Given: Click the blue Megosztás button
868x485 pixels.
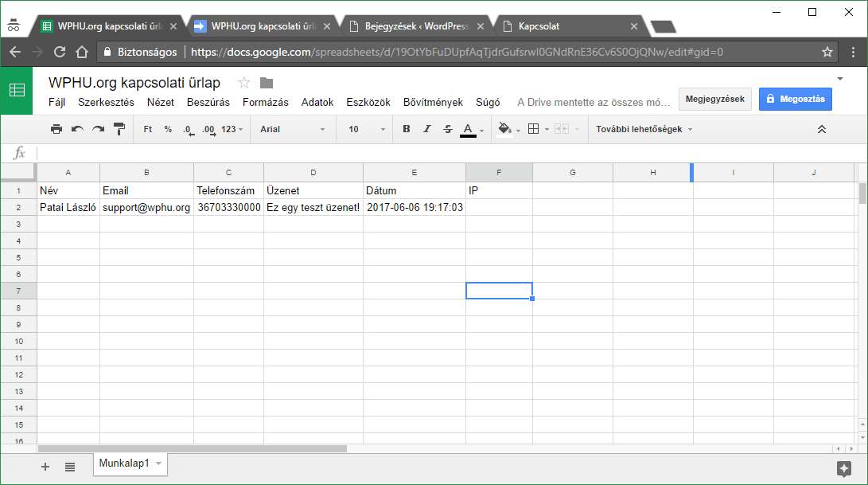Looking at the screenshot, I should click(796, 99).
